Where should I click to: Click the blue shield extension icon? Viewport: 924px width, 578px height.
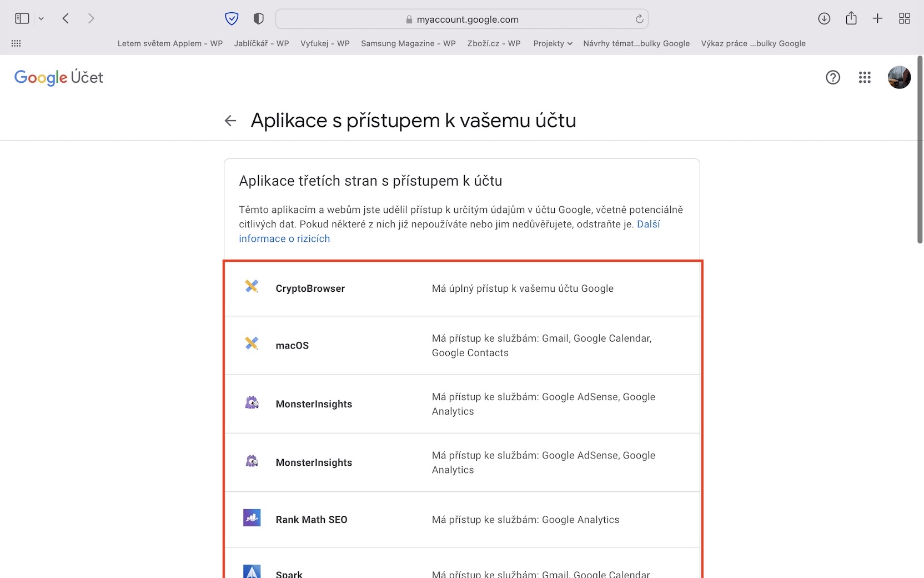coord(232,19)
